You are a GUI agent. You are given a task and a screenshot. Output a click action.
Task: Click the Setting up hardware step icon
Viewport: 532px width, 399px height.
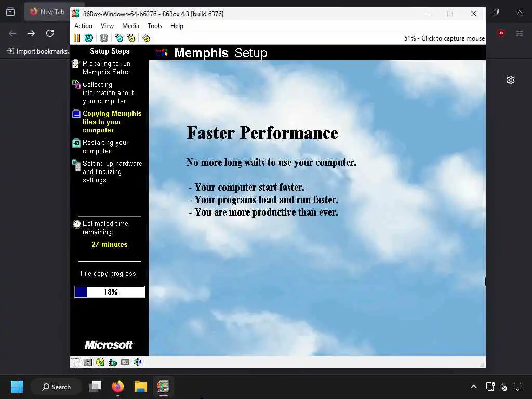click(76, 165)
